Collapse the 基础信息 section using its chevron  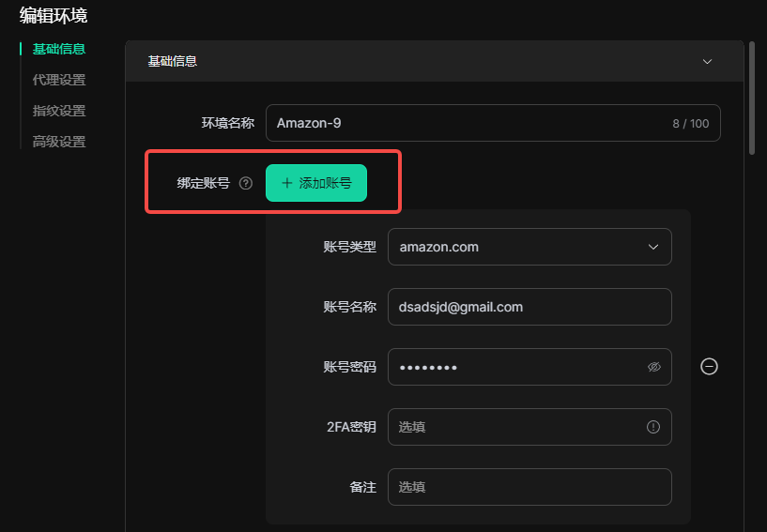pos(708,62)
